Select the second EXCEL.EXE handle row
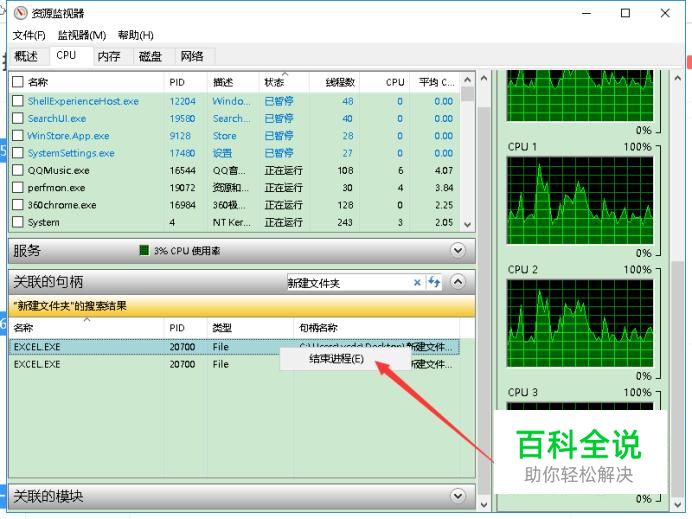The height and width of the screenshot is (519, 692). click(x=234, y=364)
